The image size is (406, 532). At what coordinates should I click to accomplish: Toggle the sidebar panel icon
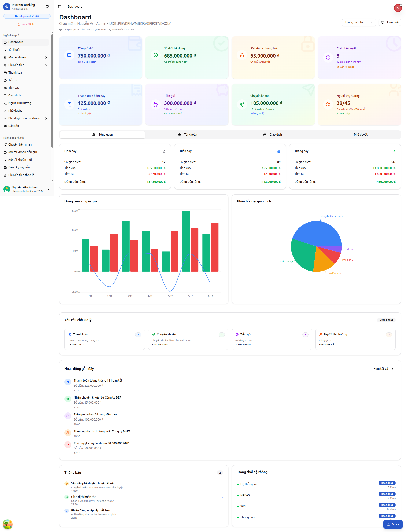[60, 7]
